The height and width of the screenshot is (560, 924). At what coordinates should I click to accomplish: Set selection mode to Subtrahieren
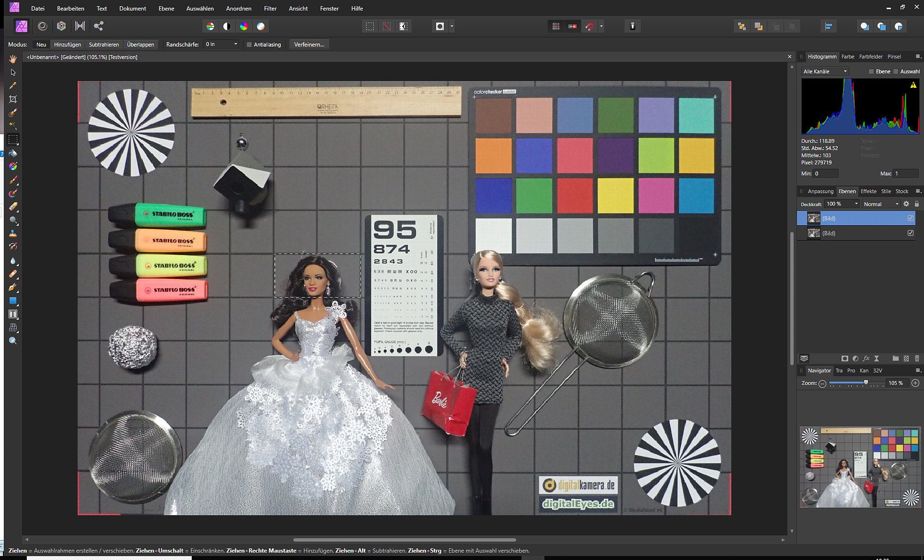pyautogui.click(x=104, y=44)
